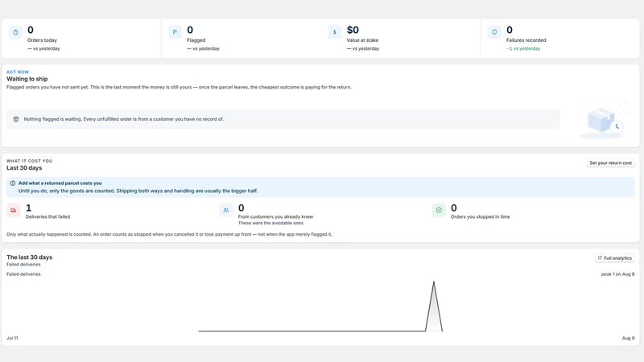Click the 'Last 30 days' cost heading

pos(24,168)
